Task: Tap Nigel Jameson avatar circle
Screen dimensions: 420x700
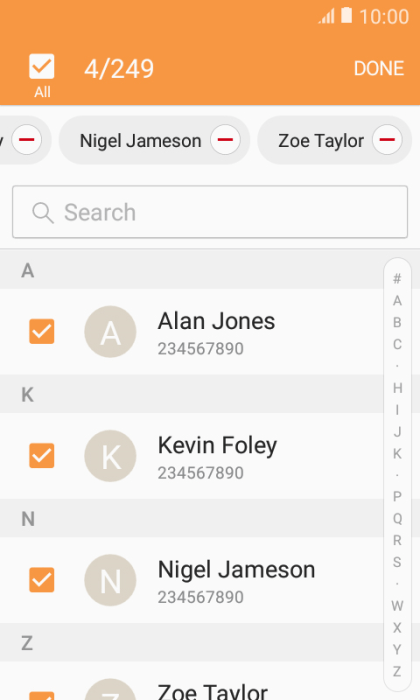Action: 110,580
